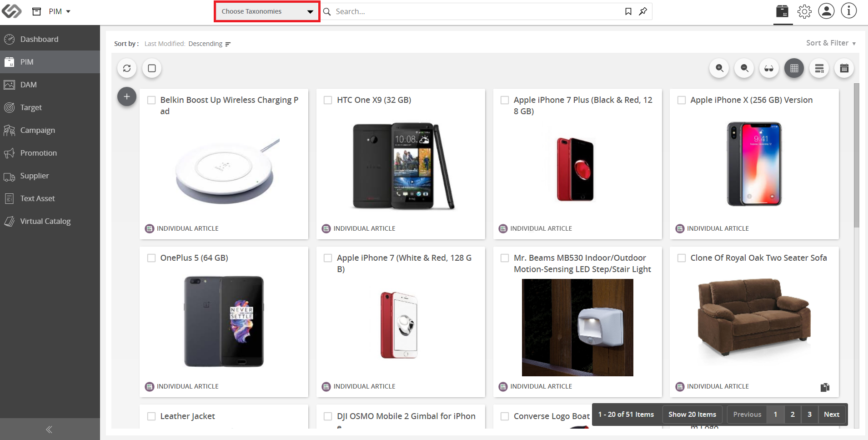This screenshot has height=440, width=868.
Task: Go to page 2 of results
Action: [793, 415]
